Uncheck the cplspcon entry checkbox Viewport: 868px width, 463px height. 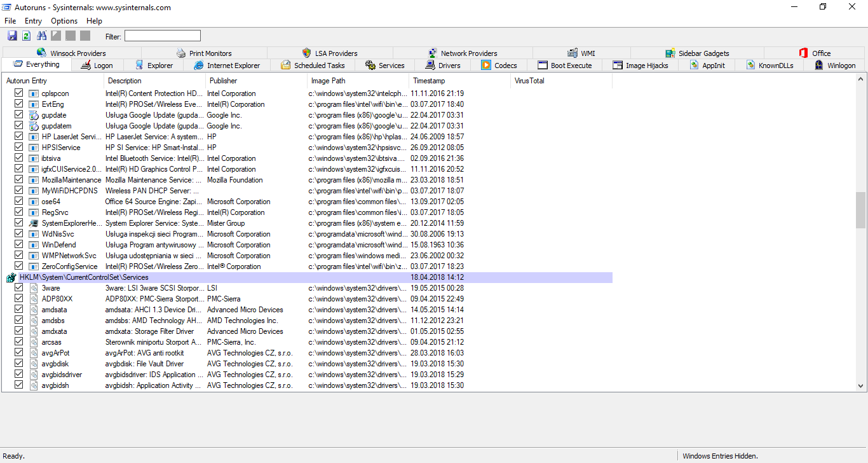(18, 93)
